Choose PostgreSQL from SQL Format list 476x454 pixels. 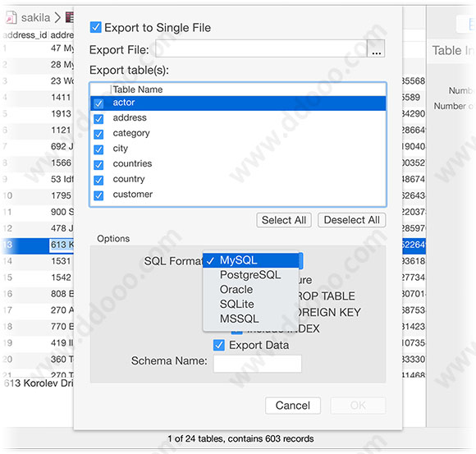(x=251, y=275)
